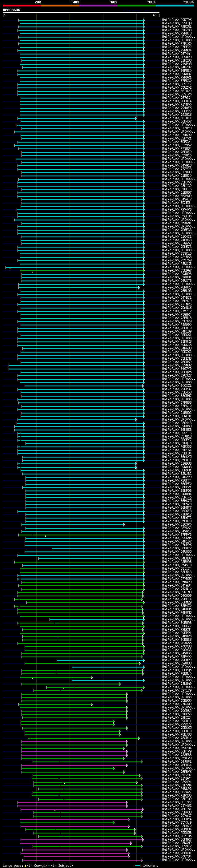
Task: Open hit UniRef100_A9PBI3
Action: pyautogui.click(x=176, y=33)
